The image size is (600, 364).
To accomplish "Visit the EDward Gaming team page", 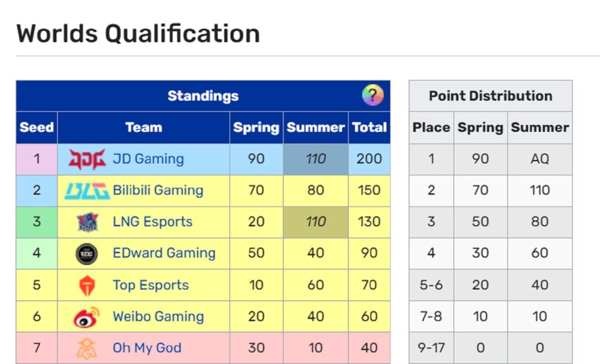I will 164,254.
